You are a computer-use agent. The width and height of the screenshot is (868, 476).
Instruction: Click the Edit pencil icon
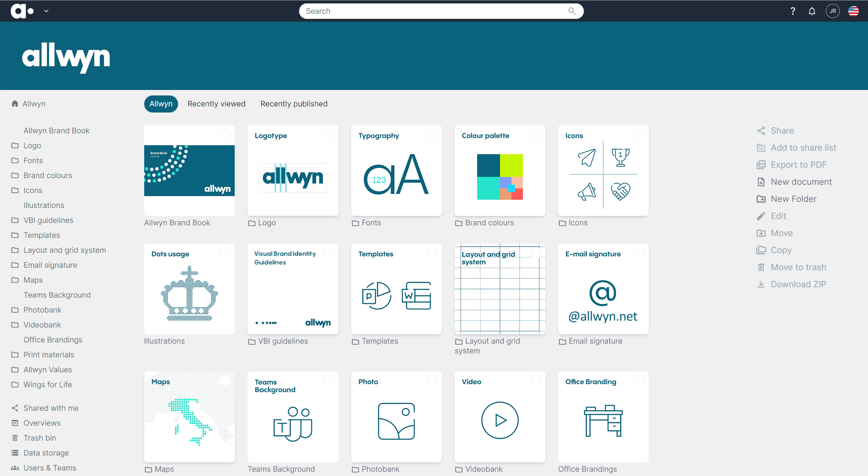[x=761, y=216]
